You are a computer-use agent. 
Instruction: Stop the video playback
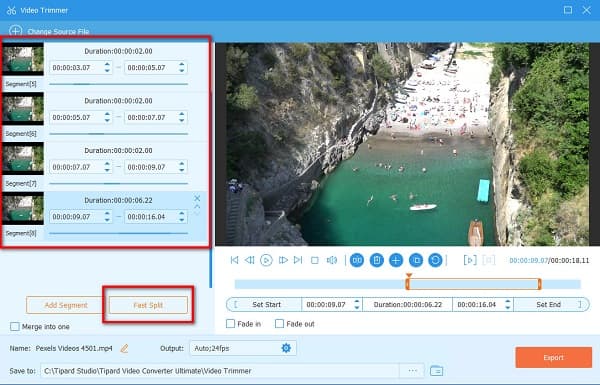click(x=315, y=261)
